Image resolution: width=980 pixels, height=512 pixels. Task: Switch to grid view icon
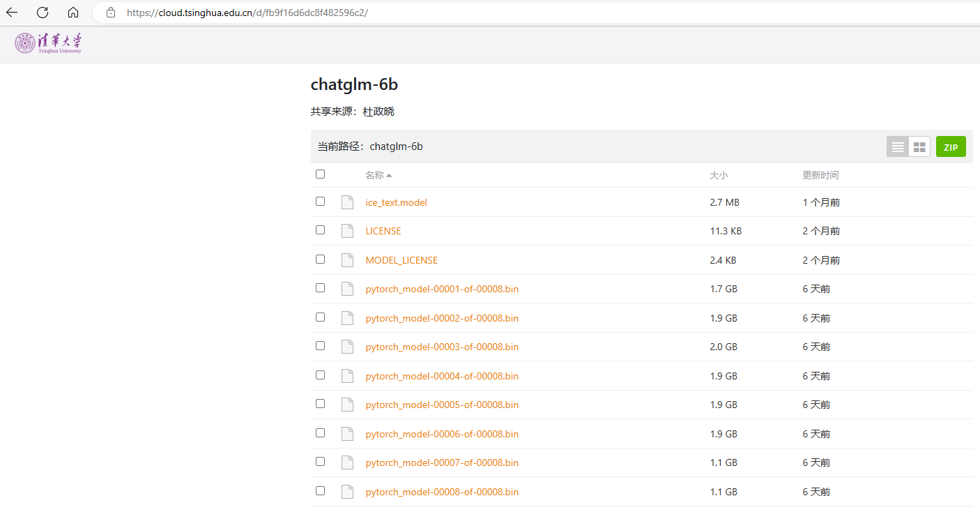[x=919, y=146]
